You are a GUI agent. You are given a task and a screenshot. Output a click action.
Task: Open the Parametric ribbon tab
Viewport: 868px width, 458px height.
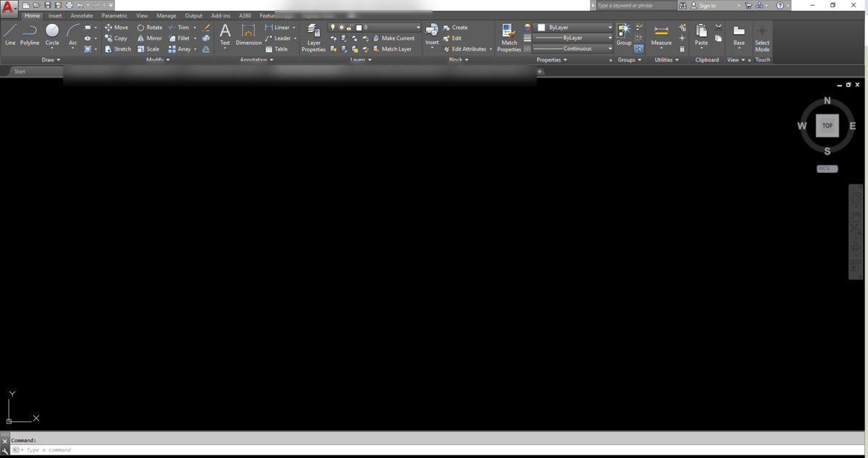(114, 15)
